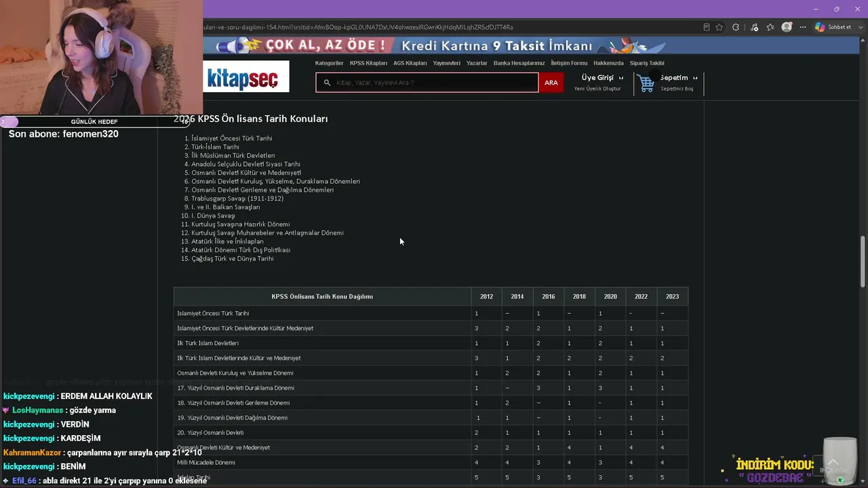
Task: Open the browser extensions puzzle icon
Action: 736,27
